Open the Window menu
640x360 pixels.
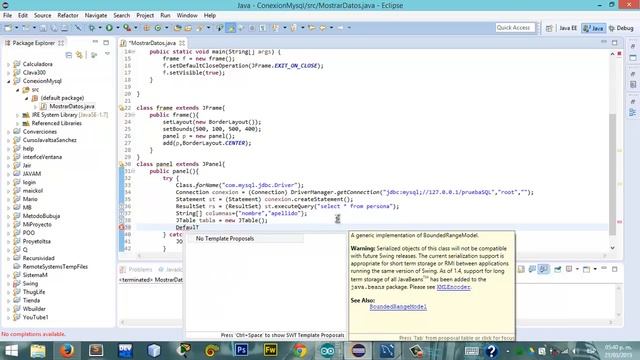pos(187,16)
